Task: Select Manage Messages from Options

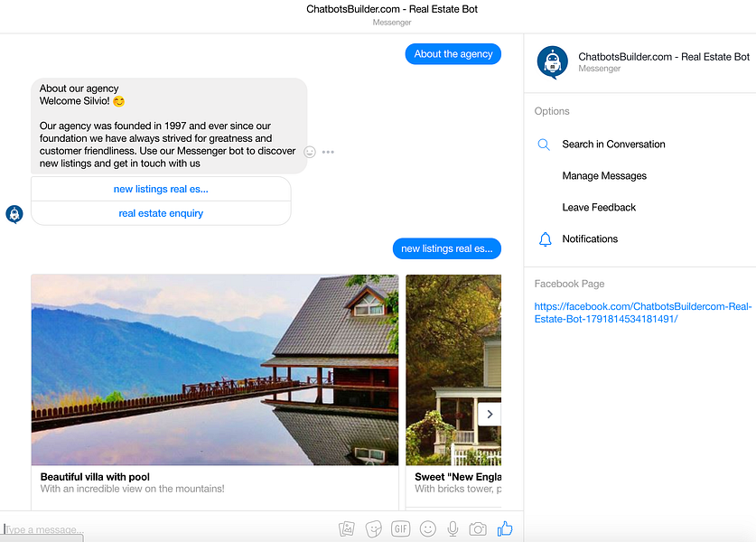Action: [604, 175]
